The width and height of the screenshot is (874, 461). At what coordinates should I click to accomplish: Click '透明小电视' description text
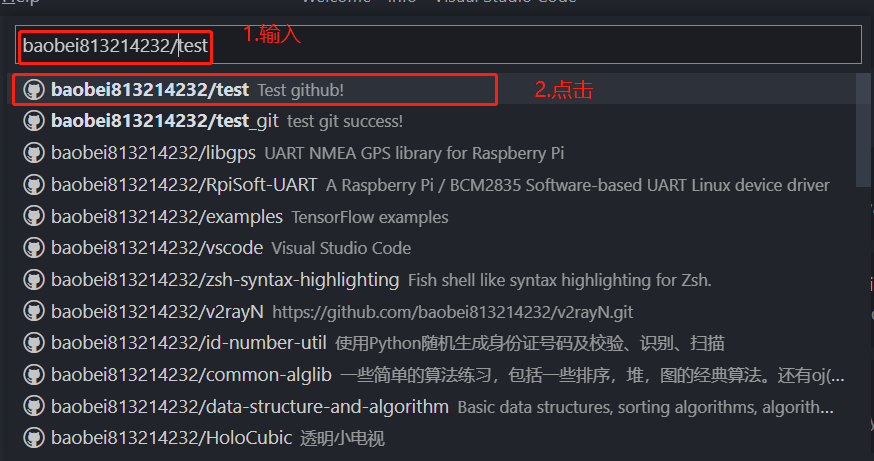(x=342, y=438)
